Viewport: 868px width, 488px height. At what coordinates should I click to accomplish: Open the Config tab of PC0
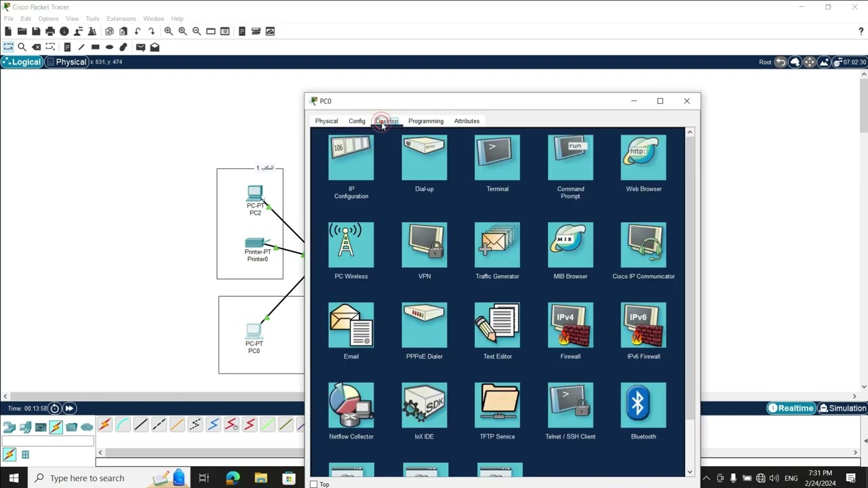357,121
